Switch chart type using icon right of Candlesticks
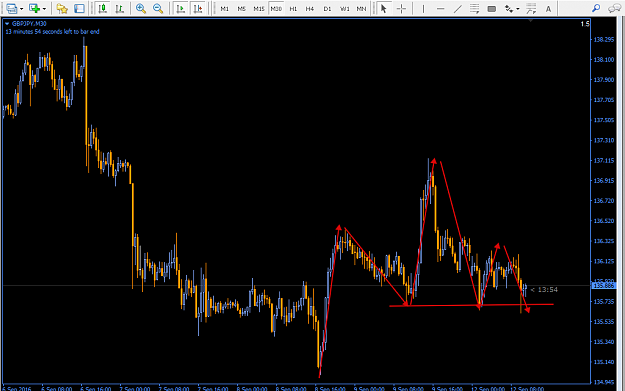625x391 pixels. click(x=120, y=8)
